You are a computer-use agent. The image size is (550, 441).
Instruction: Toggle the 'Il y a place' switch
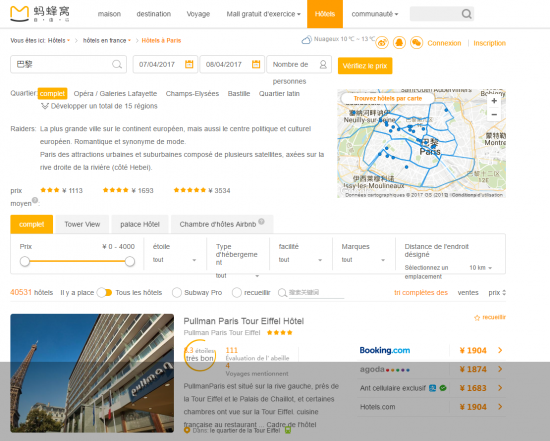click(105, 293)
